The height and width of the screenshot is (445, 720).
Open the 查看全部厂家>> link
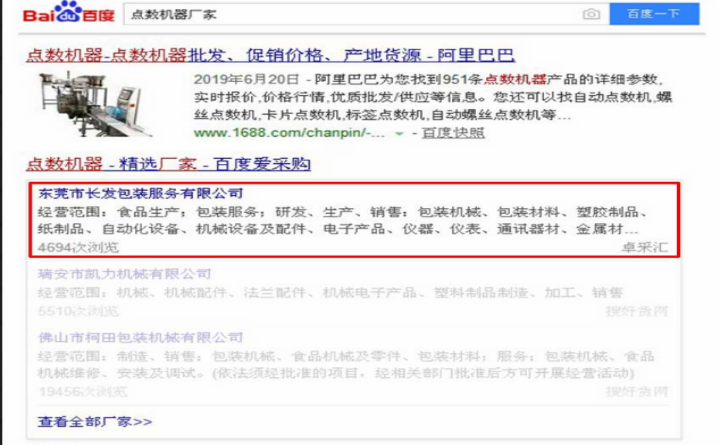95,422
